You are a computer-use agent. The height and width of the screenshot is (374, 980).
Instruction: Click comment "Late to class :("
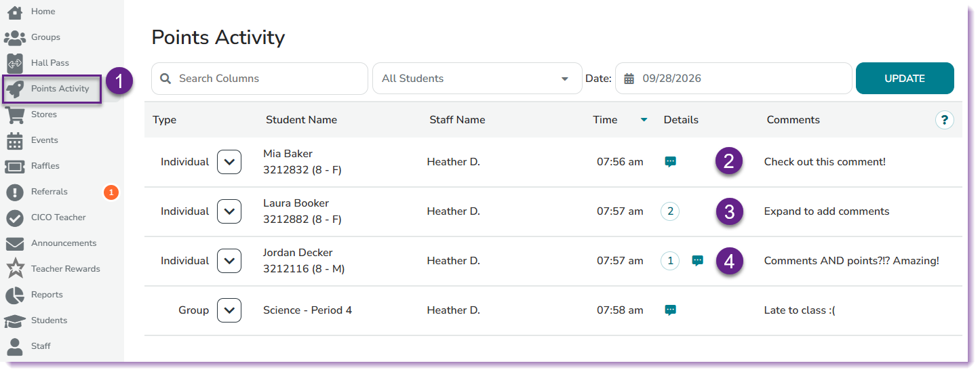coord(800,310)
